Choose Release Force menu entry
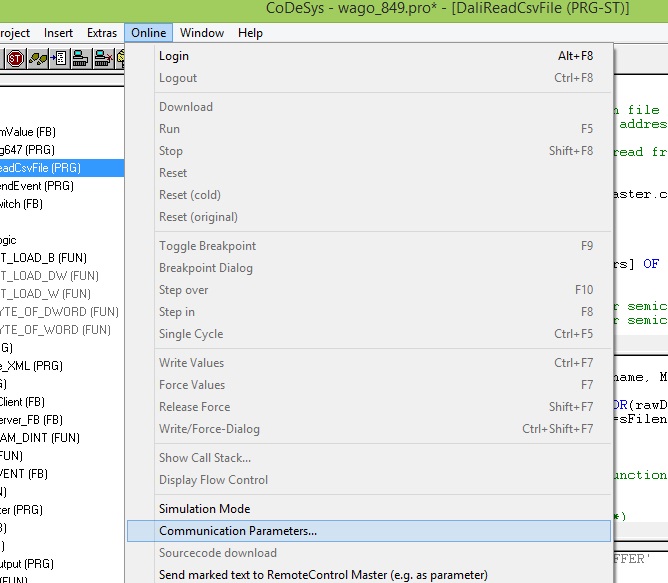The image size is (668, 583). tap(369, 407)
